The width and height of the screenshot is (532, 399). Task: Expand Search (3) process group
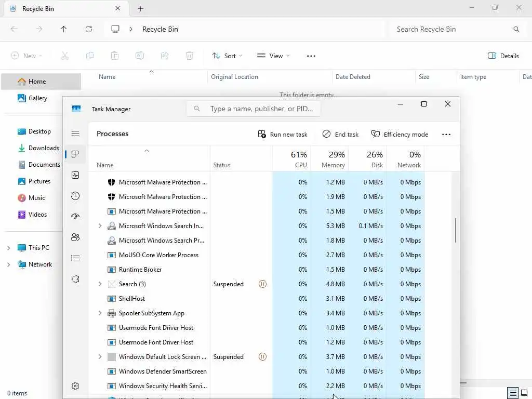[100, 284]
